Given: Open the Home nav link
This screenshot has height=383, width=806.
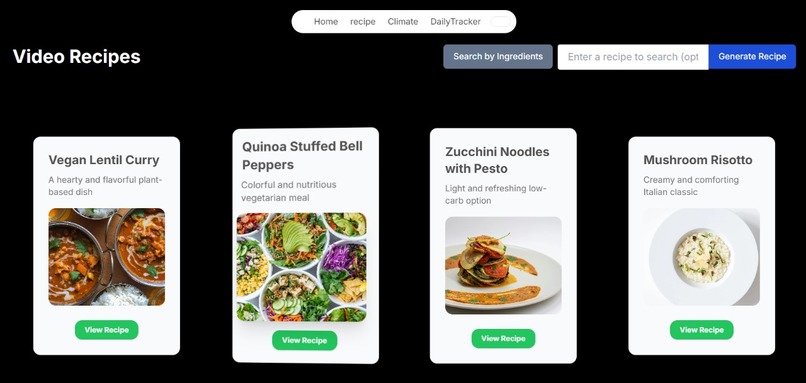Looking at the screenshot, I should tap(326, 22).
